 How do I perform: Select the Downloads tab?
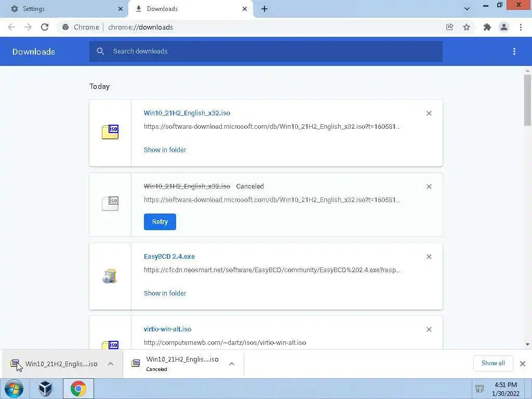click(190, 9)
